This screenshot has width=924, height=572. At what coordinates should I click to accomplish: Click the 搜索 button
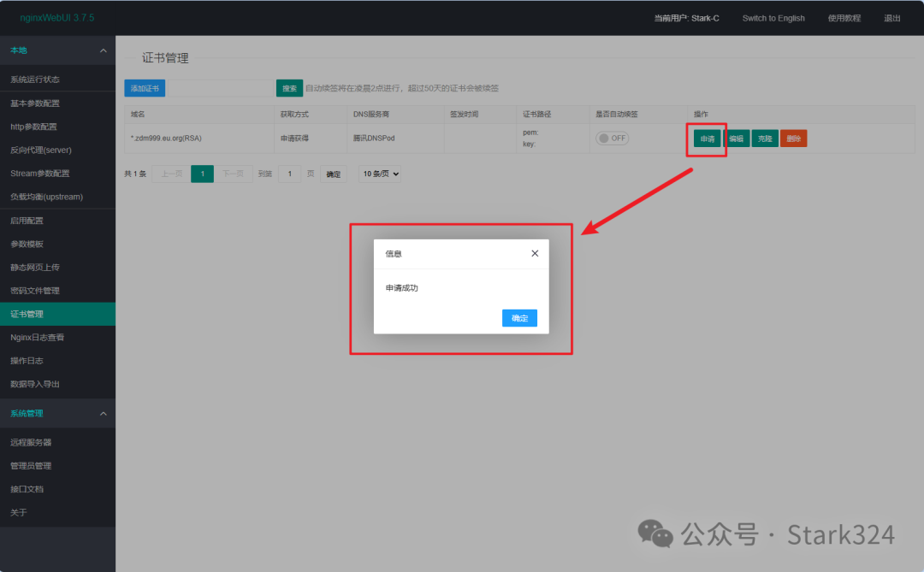pyautogui.click(x=289, y=88)
